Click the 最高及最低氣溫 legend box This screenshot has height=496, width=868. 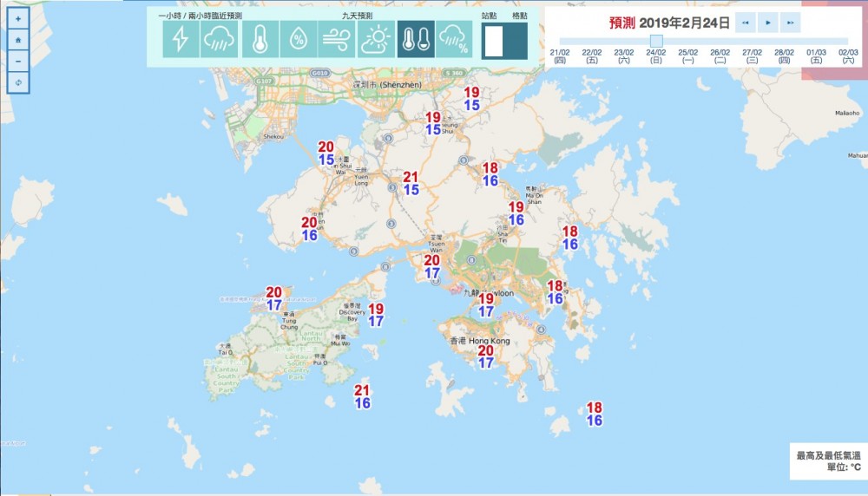click(x=828, y=461)
